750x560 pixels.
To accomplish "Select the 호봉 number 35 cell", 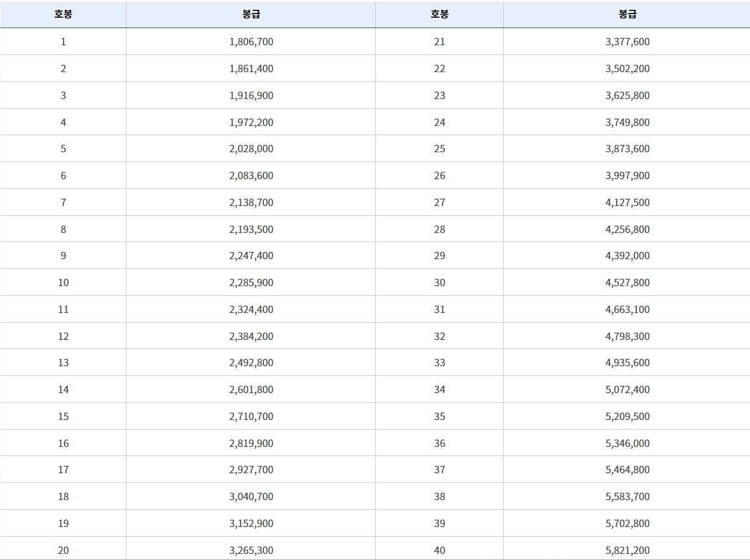I will click(x=439, y=416).
